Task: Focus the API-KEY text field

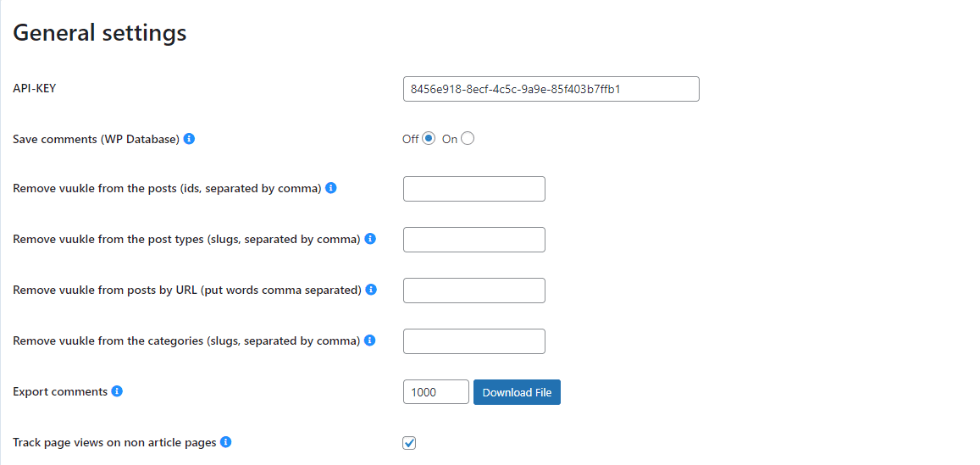Action: coord(551,89)
